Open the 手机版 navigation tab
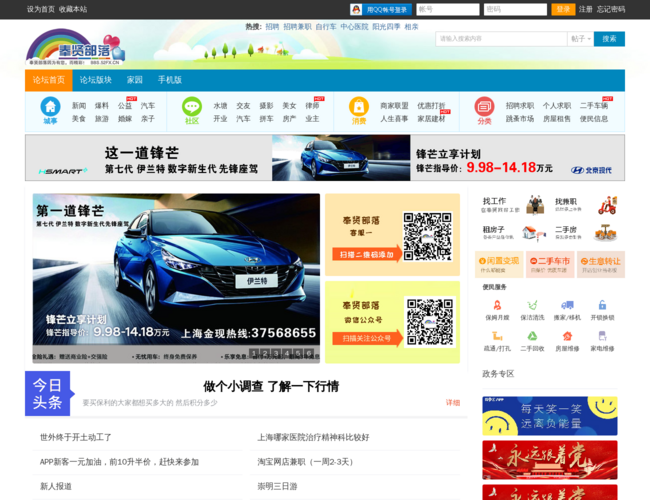Viewport: 650px width, 500px height. [170, 80]
